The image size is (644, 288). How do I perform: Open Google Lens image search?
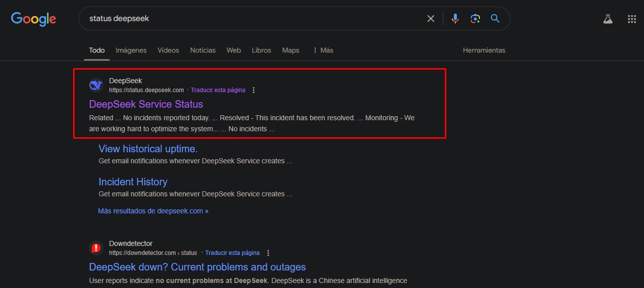475,19
